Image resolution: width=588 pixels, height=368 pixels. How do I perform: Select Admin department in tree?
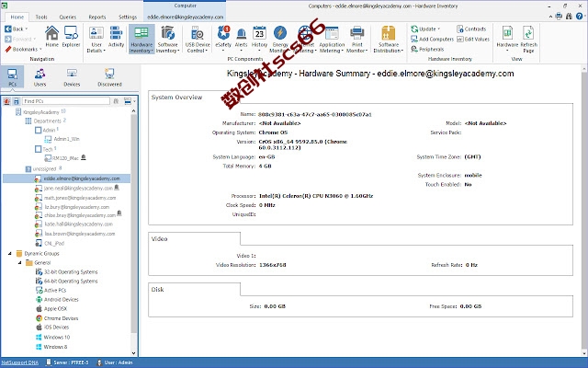(47, 130)
